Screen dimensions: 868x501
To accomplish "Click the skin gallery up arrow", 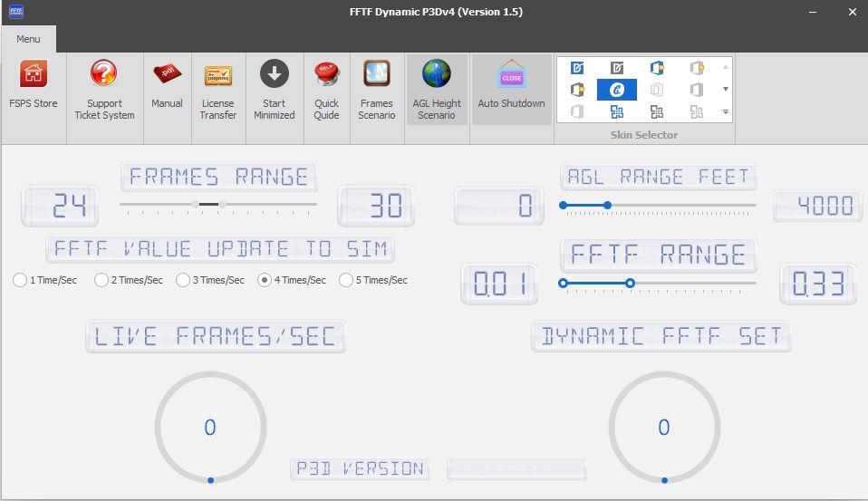I will [725, 67].
